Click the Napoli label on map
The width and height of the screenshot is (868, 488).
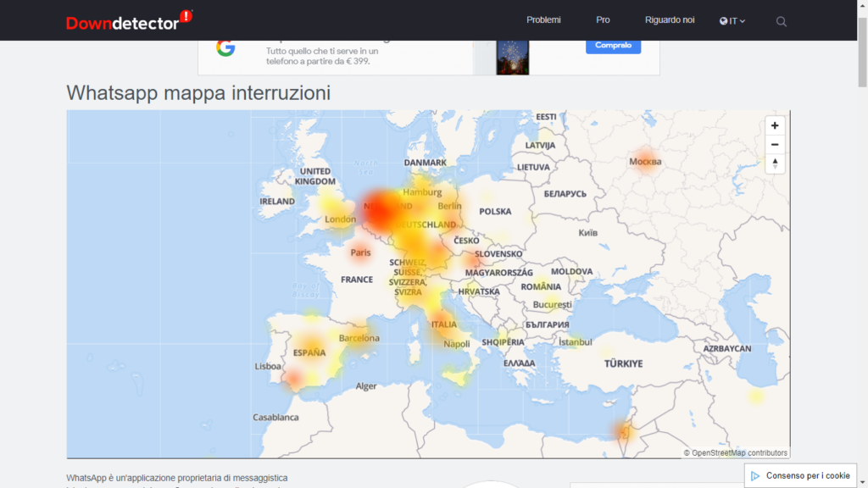pyautogui.click(x=457, y=344)
